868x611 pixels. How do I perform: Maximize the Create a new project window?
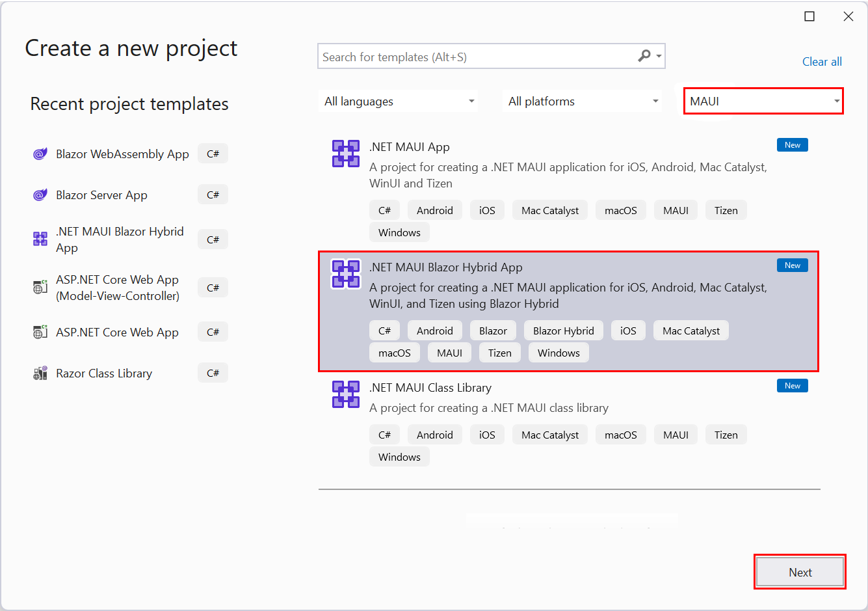[x=809, y=16]
